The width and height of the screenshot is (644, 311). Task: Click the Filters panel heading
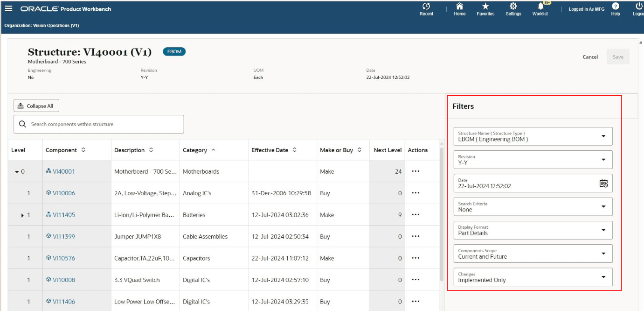pyautogui.click(x=463, y=106)
